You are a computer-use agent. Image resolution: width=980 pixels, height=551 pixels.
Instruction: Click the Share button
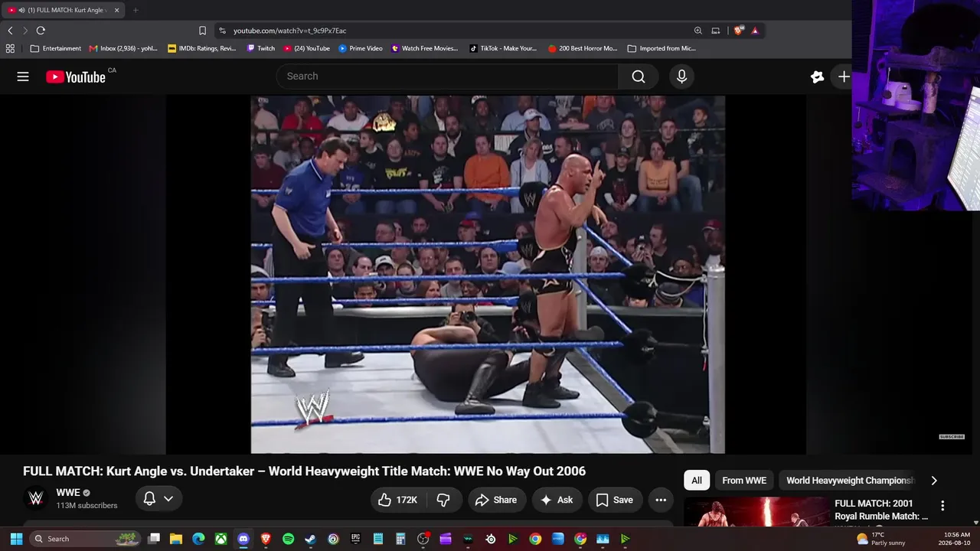click(x=496, y=500)
